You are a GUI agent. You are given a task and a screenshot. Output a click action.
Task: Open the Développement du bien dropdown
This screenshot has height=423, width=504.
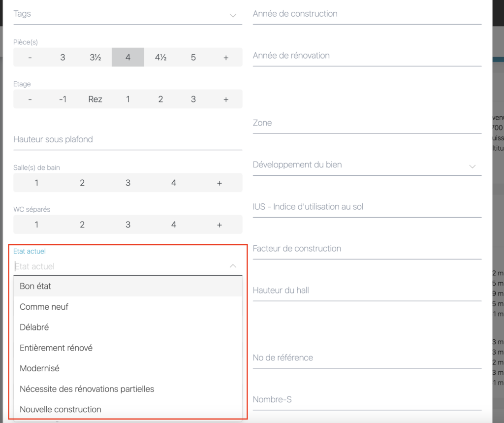tap(367, 165)
